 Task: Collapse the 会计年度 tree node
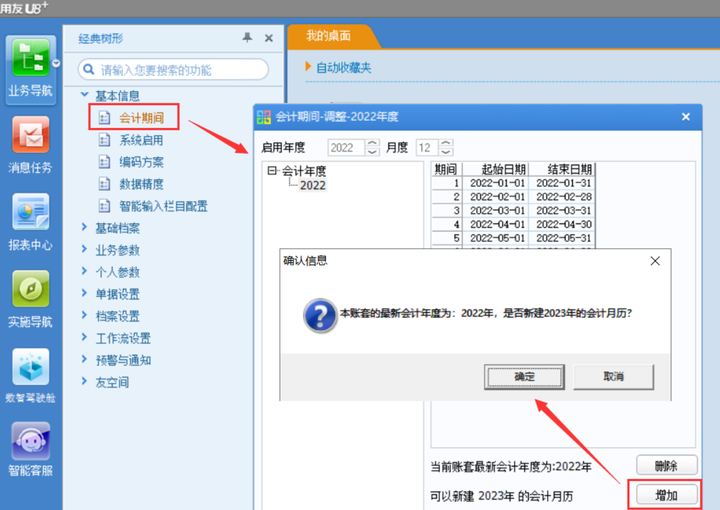point(272,171)
